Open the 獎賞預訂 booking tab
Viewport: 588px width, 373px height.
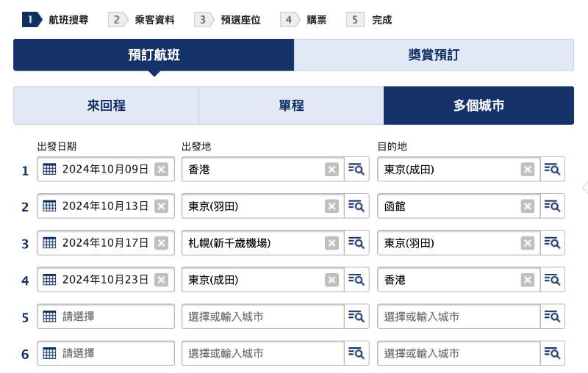pos(434,55)
